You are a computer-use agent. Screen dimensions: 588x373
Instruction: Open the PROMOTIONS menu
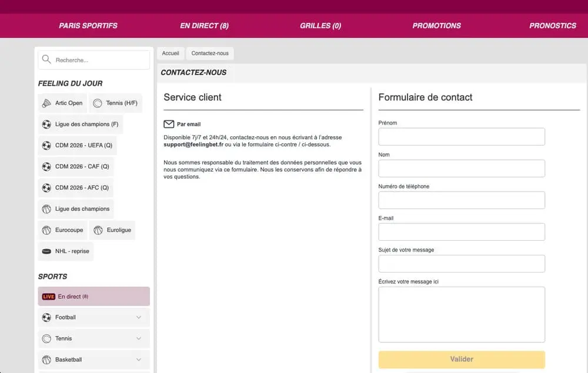click(436, 26)
